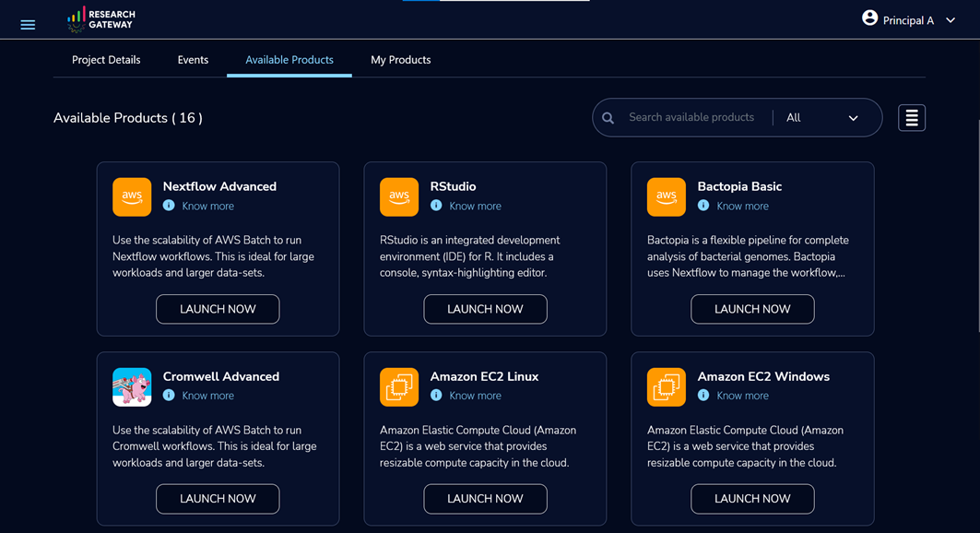Click the Amazon EC2 Linux product icon

(x=399, y=386)
